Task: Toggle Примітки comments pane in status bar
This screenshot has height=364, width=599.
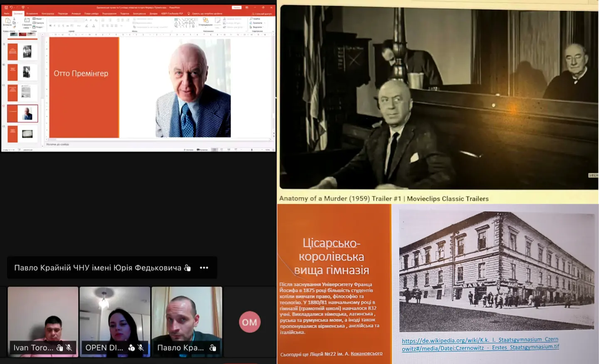Action: [x=202, y=150]
